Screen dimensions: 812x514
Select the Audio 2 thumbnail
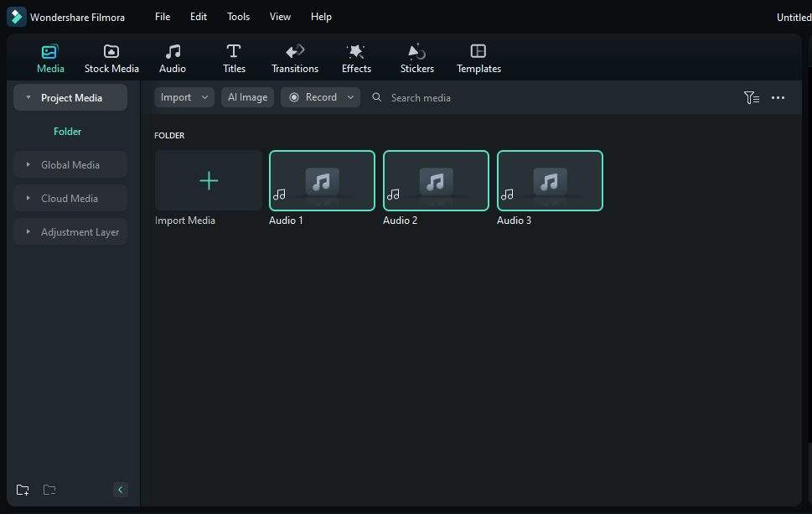[436, 180]
